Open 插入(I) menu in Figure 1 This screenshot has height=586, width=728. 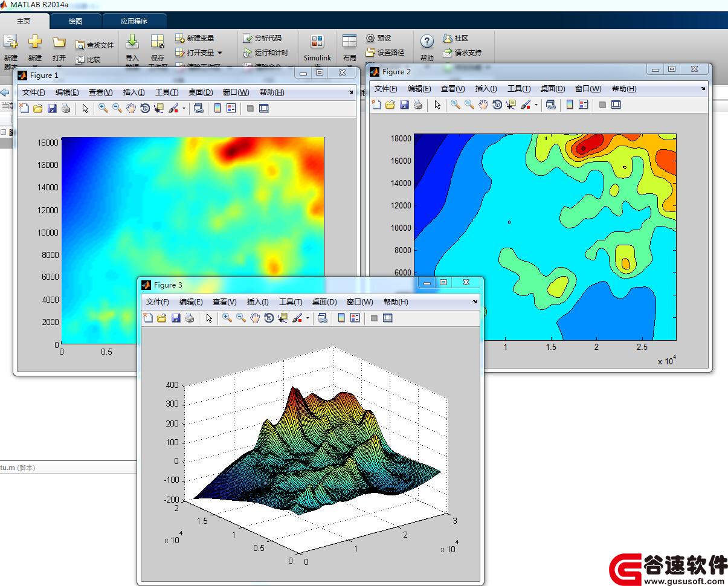pyautogui.click(x=134, y=92)
